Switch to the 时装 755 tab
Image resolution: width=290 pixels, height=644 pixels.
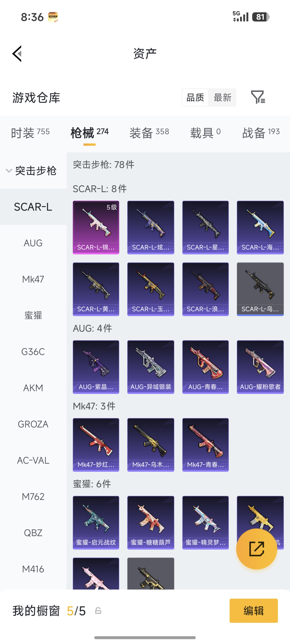click(x=30, y=133)
